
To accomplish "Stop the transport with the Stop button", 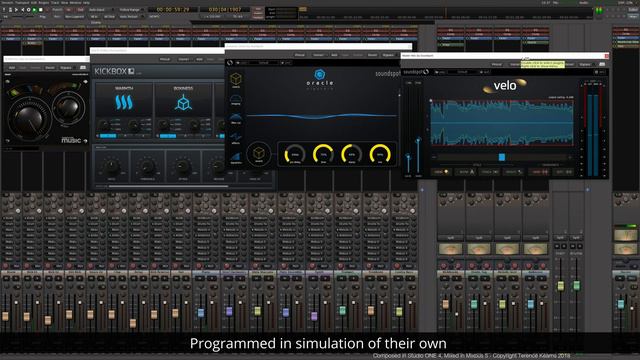I will click(40, 9).
